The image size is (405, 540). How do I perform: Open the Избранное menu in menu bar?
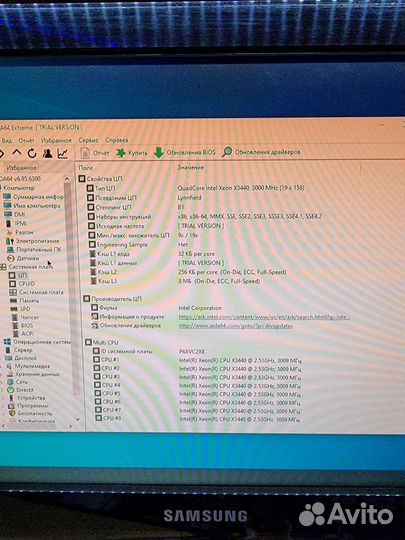click(x=56, y=140)
